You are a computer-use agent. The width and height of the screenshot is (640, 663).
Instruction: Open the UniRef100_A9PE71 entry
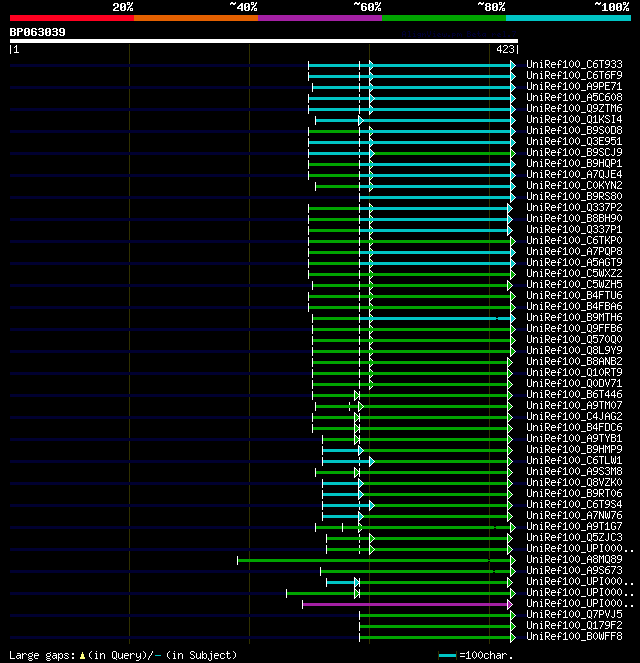pos(574,86)
